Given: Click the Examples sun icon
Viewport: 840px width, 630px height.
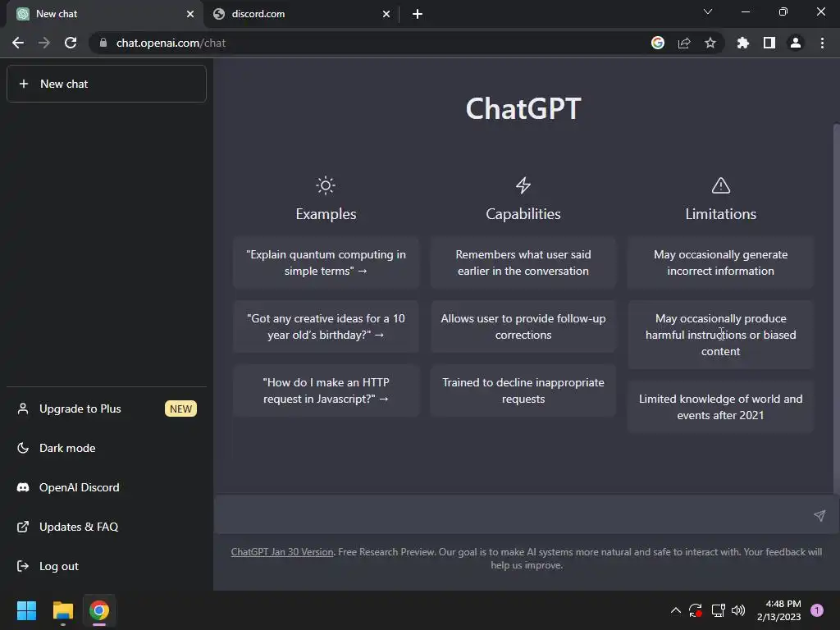Looking at the screenshot, I should point(326,185).
